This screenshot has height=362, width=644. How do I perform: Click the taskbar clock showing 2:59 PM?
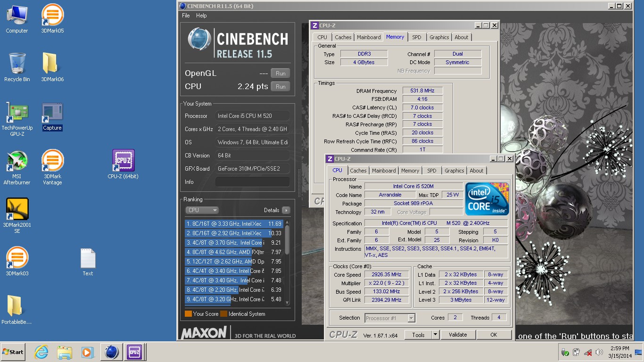(619, 352)
